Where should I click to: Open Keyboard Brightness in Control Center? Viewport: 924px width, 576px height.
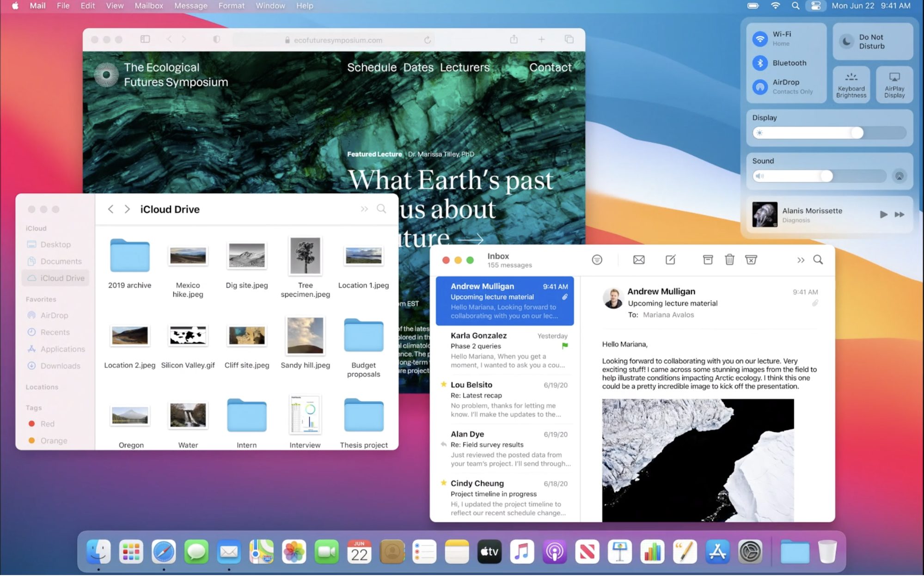pyautogui.click(x=851, y=85)
